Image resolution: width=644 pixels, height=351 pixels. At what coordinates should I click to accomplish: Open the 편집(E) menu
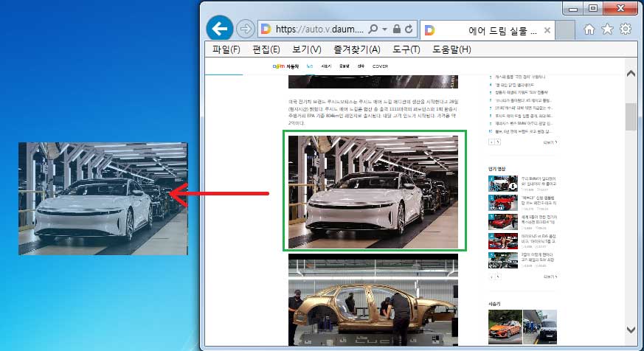coord(266,49)
